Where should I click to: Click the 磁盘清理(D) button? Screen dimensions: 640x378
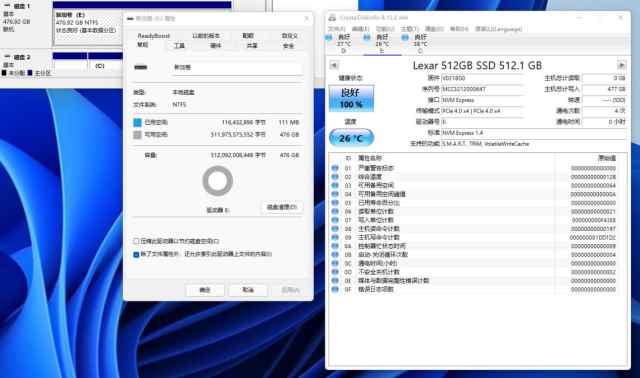282,207
